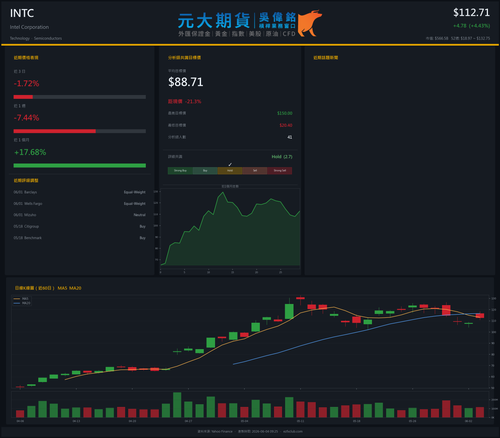Click the 06/01 Barclays rating row
Viewport: 500px width, 438px height.
click(x=80, y=192)
